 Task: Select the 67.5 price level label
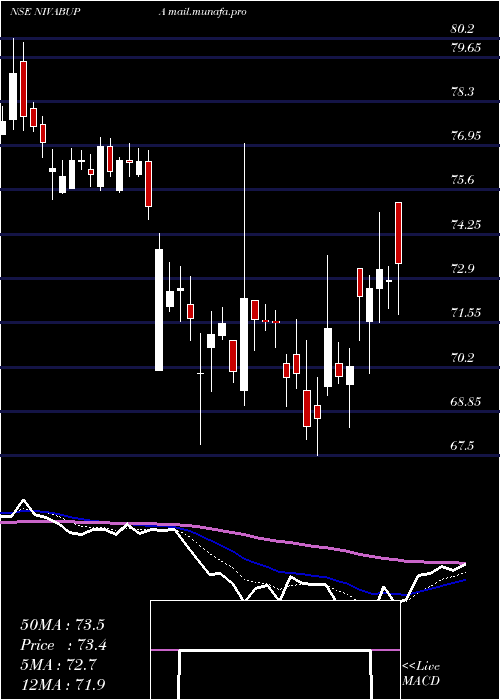[x=462, y=446]
